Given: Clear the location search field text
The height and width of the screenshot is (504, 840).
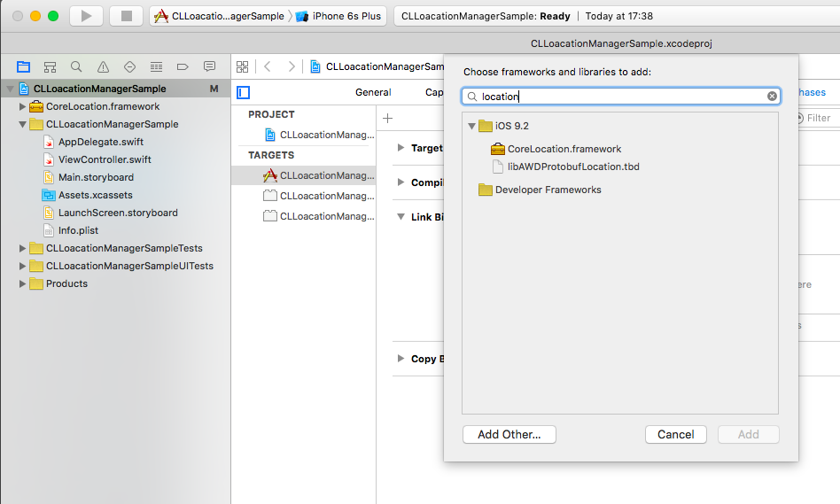Looking at the screenshot, I should pyautogui.click(x=772, y=97).
